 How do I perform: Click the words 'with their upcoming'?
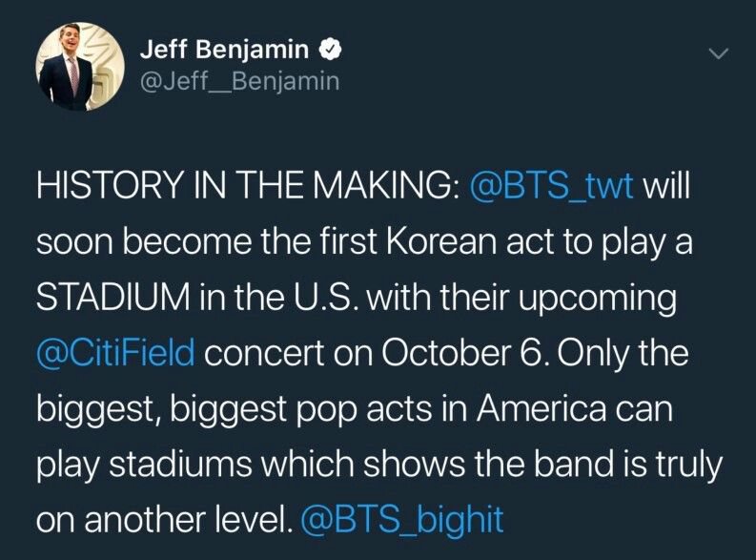(x=521, y=298)
